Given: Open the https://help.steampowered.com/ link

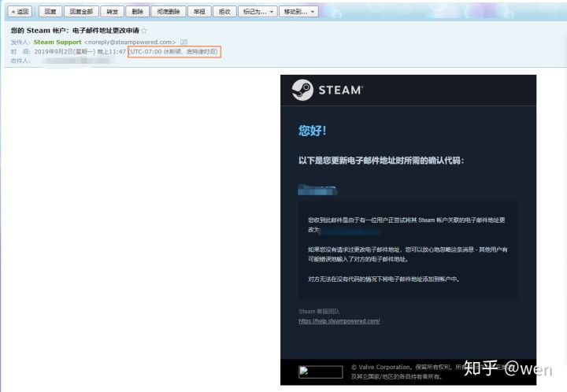Looking at the screenshot, I should [x=339, y=321].
